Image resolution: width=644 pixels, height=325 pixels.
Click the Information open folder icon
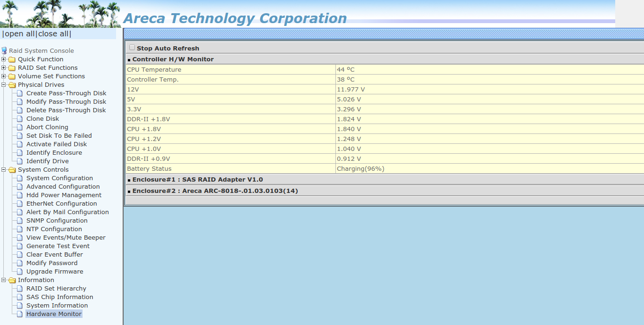point(12,280)
